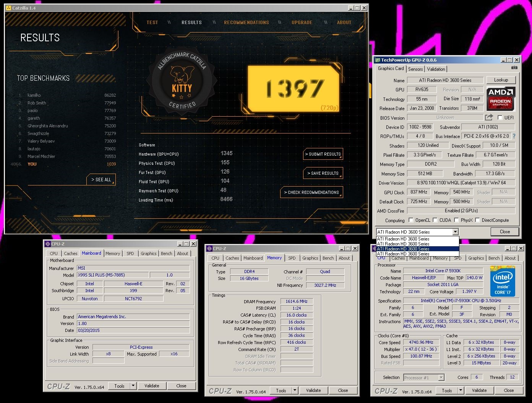The width and height of the screenshot is (532, 403).
Task: Click the Close button in GPU-Z
Action: click(505, 232)
